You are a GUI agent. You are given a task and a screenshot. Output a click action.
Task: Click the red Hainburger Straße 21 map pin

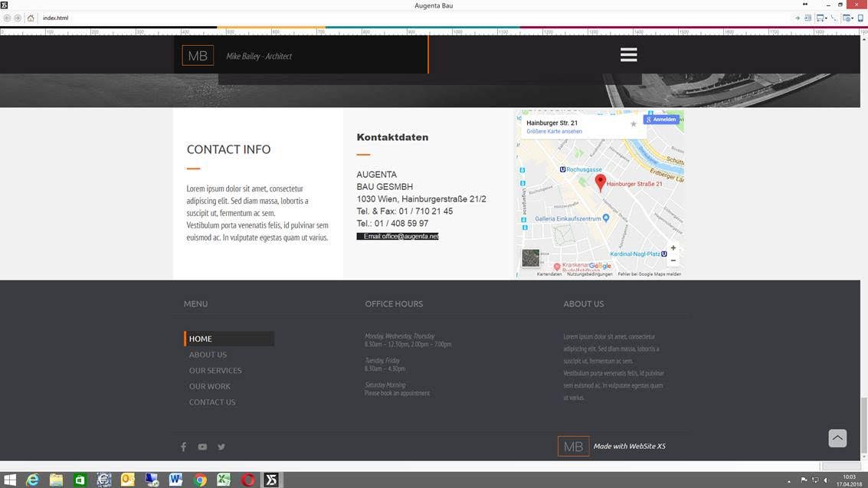coord(601,182)
